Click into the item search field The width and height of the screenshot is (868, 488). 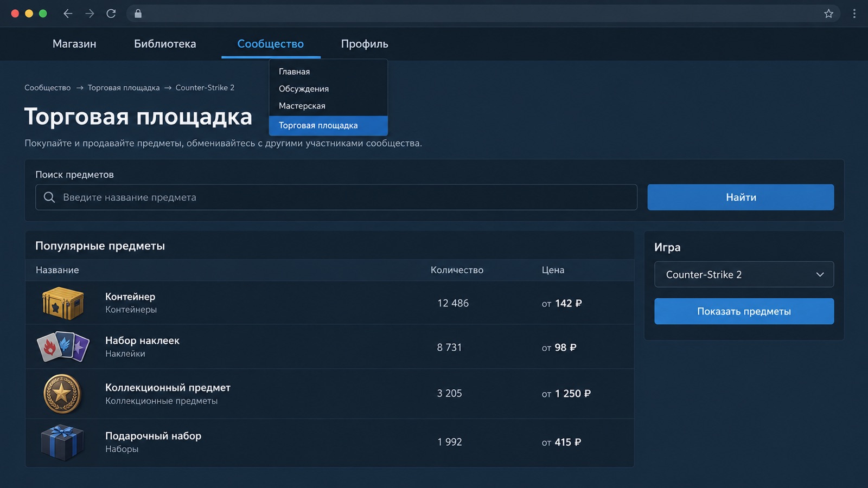click(x=336, y=197)
